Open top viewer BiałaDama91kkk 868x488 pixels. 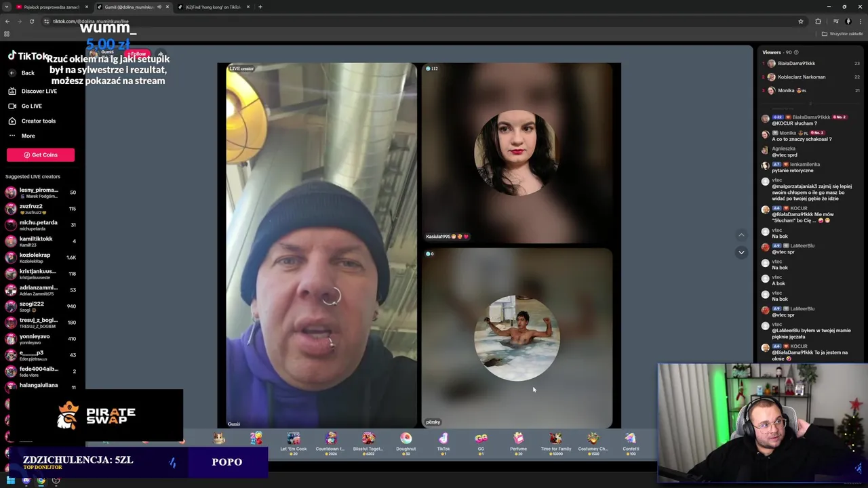pyautogui.click(x=810, y=63)
